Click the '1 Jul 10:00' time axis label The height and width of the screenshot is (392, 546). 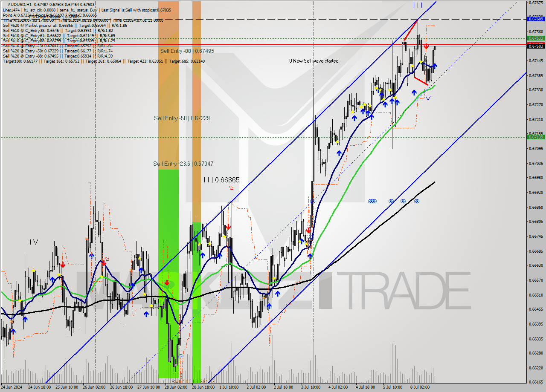(x=229, y=387)
